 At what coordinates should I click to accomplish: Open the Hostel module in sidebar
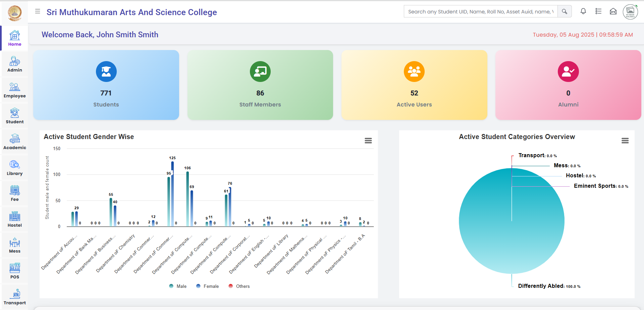coord(15,219)
